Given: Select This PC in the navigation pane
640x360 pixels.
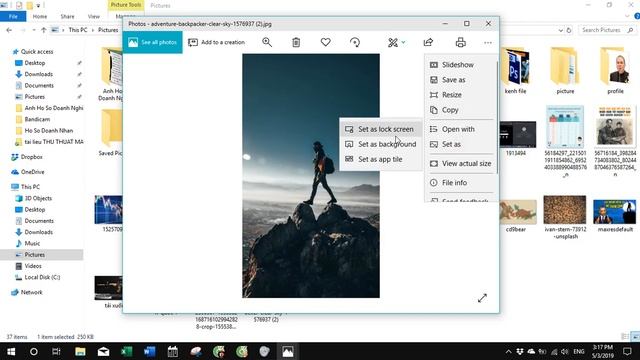Looking at the screenshot, I should pos(30,187).
